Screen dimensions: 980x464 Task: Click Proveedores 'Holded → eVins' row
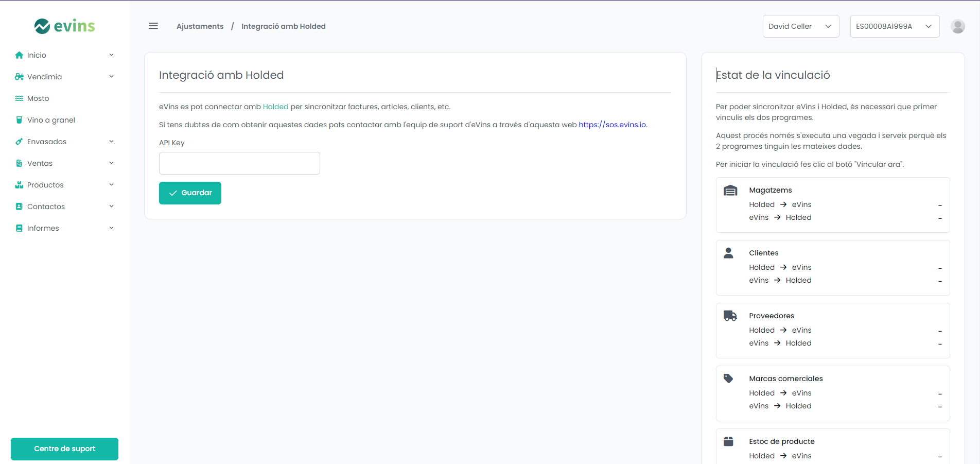pyautogui.click(x=846, y=330)
